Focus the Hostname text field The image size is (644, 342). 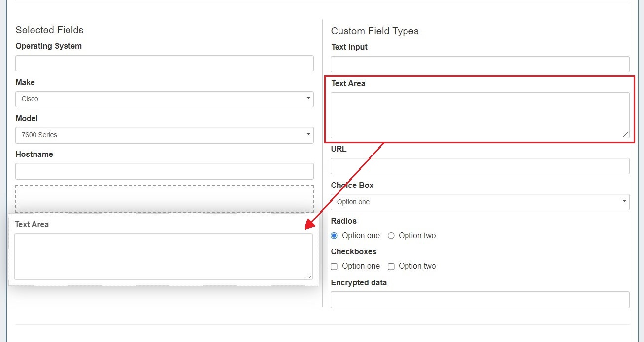164,171
